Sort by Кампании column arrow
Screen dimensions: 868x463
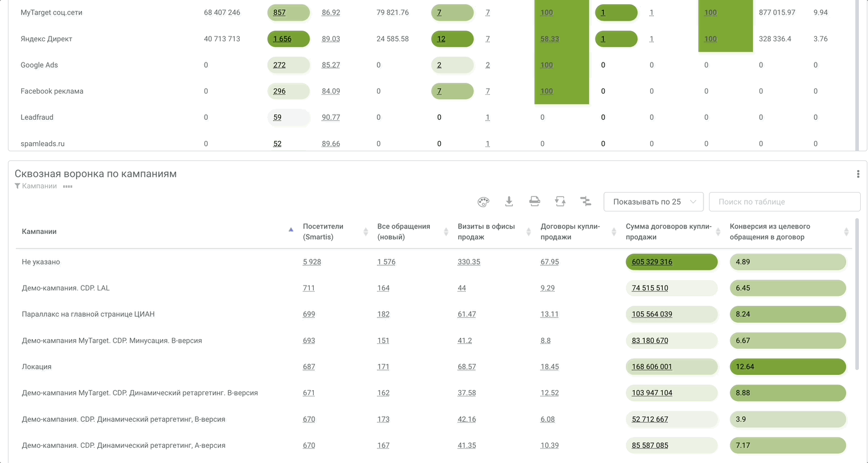(x=291, y=230)
